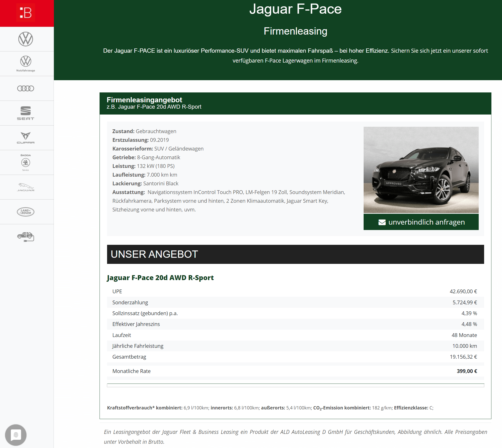Select the Audi four rings logo
Screen dimensions: 502x448
pyautogui.click(x=26, y=88)
